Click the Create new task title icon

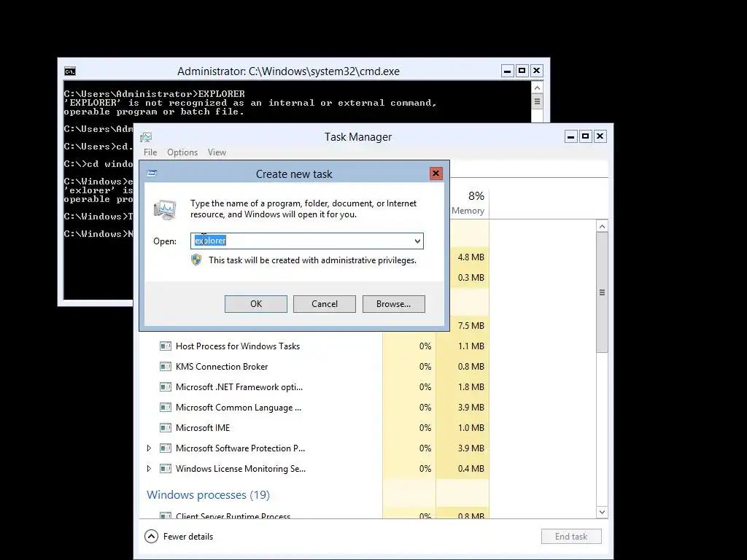152,174
